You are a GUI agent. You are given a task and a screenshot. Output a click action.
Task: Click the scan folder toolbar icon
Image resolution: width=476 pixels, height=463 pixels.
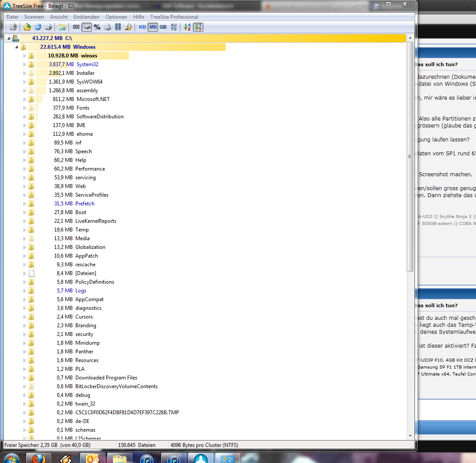pos(27,27)
